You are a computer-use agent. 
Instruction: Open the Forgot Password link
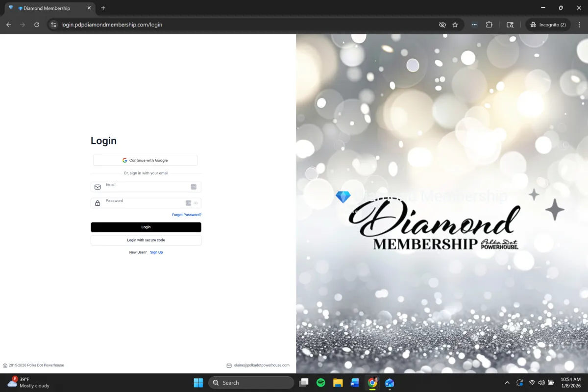187,215
